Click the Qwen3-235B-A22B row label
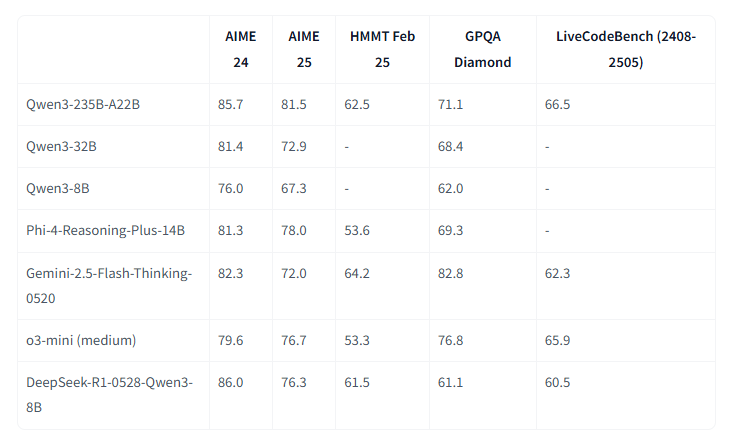 click(x=83, y=104)
